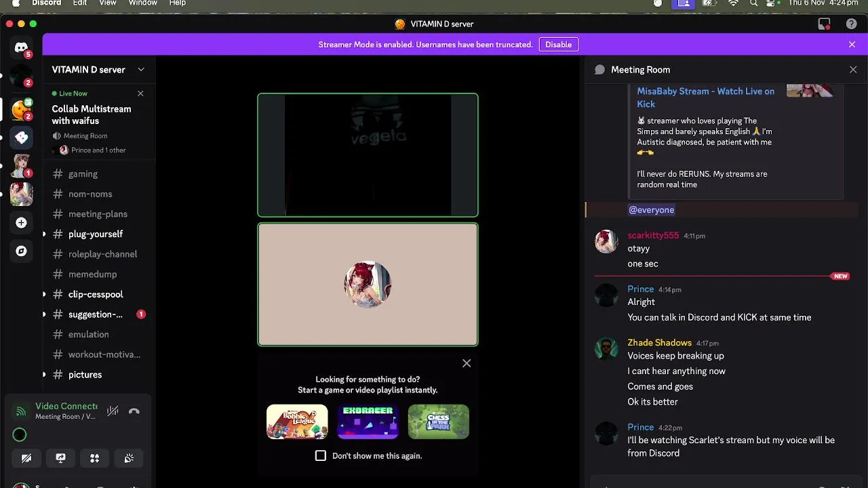Open MisaBaby Stream Watch Live on Kick link
This screenshot has height=488, width=868.
click(705, 97)
